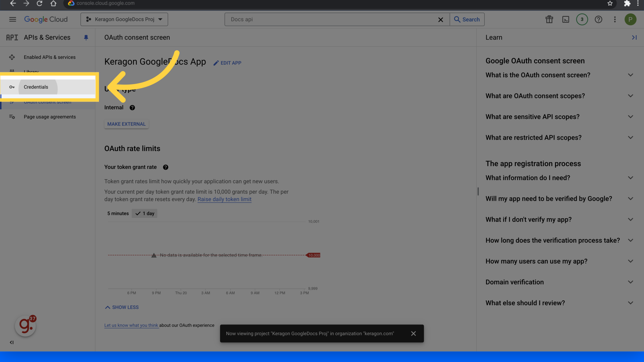
Task: Open the Raise daily token limit link
Action: [x=224, y=199]
